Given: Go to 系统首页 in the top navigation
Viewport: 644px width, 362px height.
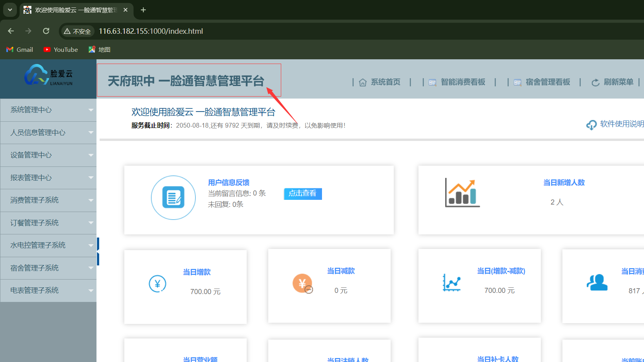Looking at the screenshot, I should [386, 82].
